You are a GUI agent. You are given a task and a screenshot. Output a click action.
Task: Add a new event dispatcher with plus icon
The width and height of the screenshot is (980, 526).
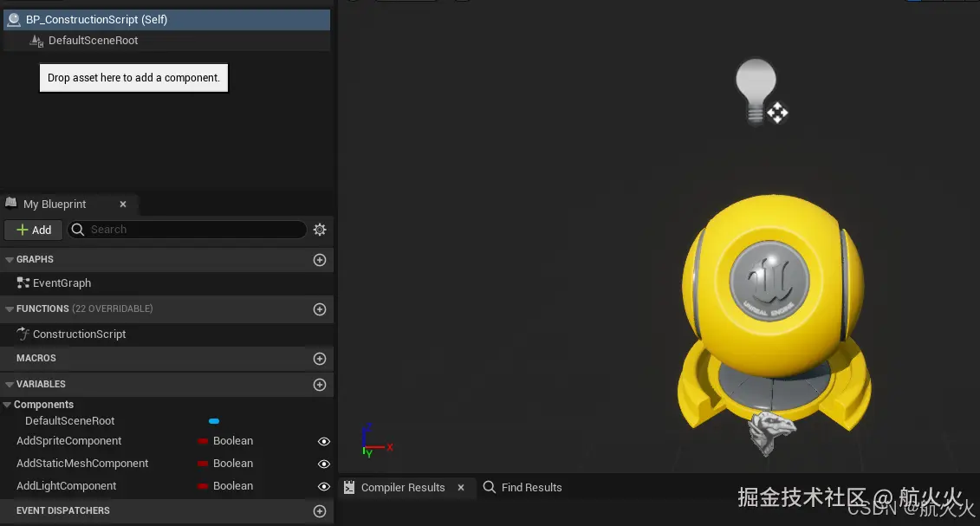[x=320, y=511]
